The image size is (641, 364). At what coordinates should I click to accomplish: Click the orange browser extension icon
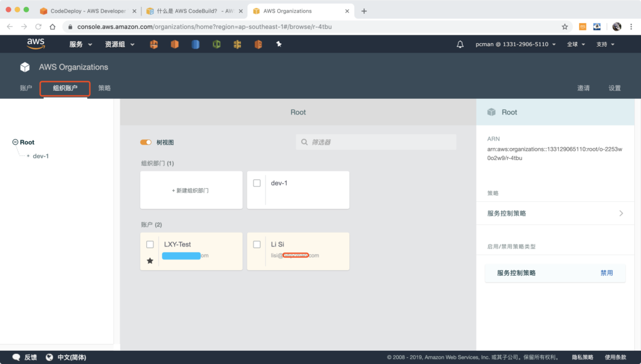[583, 26]
